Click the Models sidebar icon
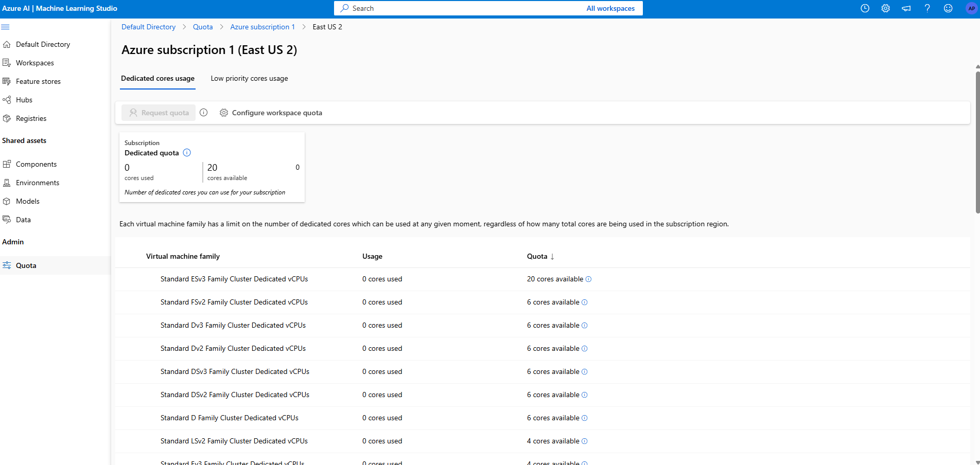 point(7,201)
